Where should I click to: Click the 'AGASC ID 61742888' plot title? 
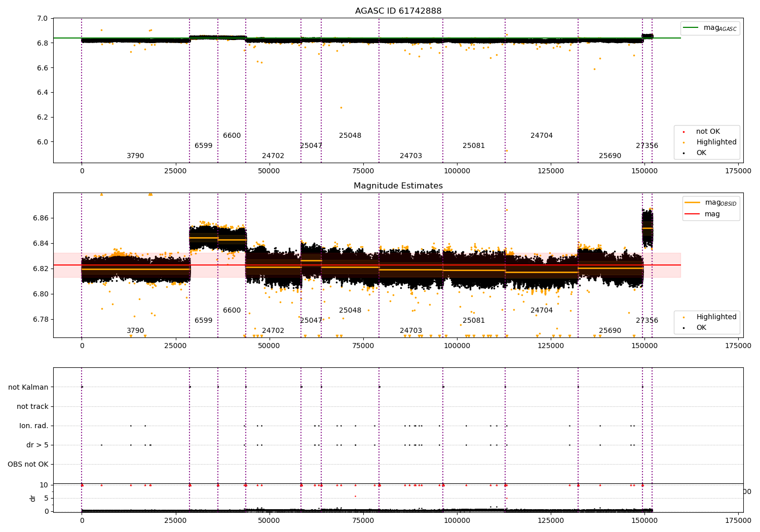pyautogui.click(x=398, y=11)
